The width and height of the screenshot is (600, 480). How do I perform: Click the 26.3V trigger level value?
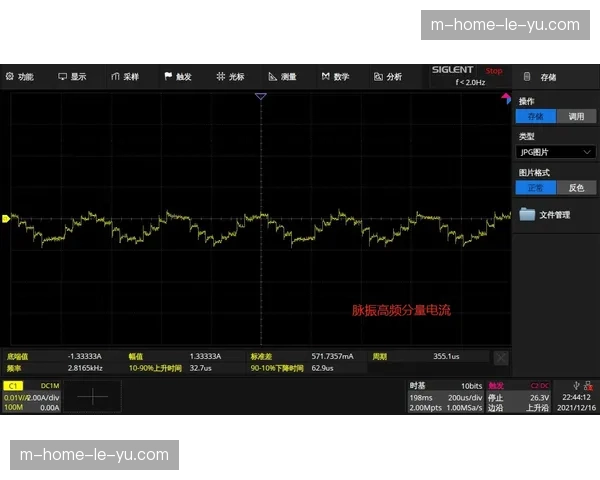coord(540,397)
